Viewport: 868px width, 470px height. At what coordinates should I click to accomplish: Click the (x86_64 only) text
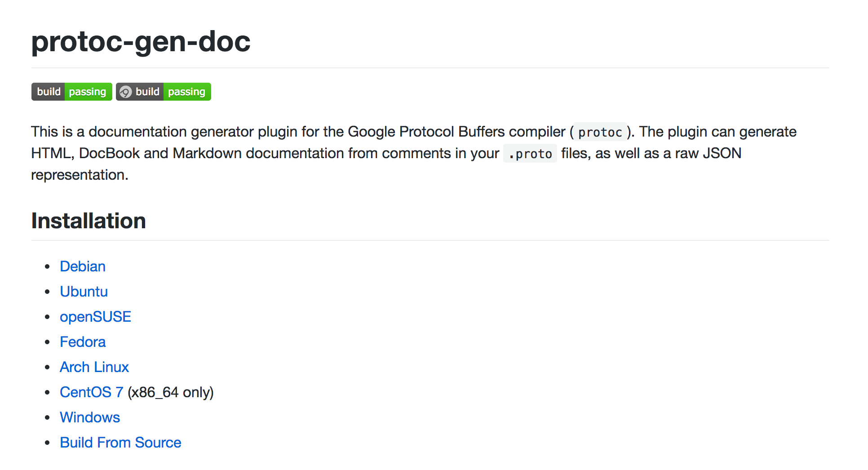[171, 392]
